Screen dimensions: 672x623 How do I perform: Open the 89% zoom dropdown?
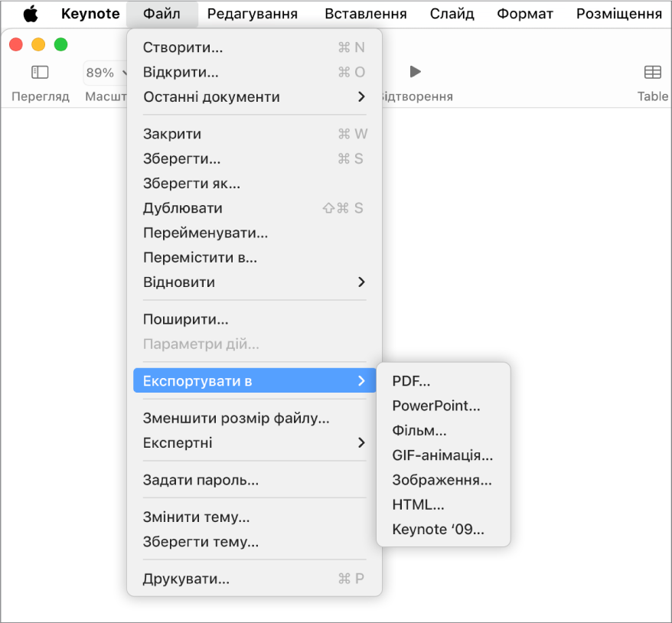coord(105,73)
